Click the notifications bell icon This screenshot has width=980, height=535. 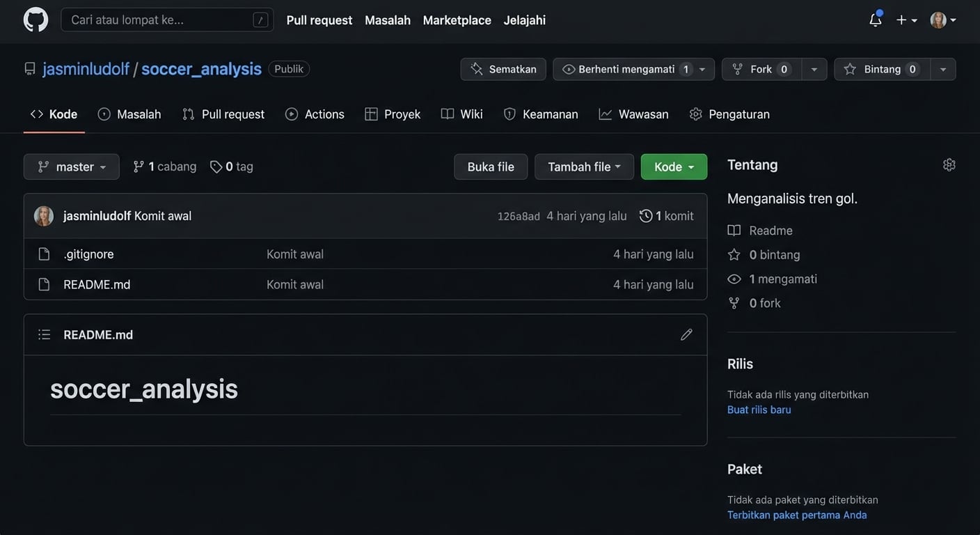875,20
